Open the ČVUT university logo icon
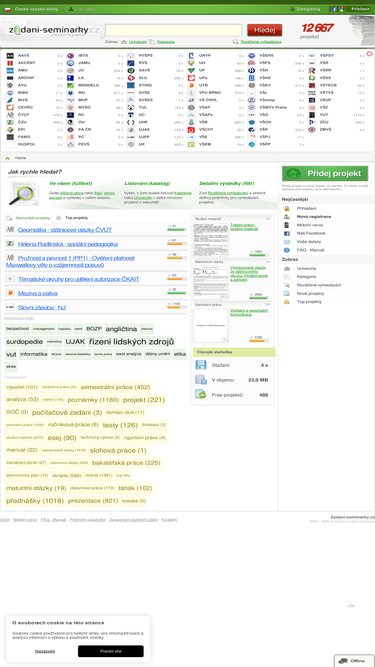This screenshot has width=375, height=667. pos(10,115)
